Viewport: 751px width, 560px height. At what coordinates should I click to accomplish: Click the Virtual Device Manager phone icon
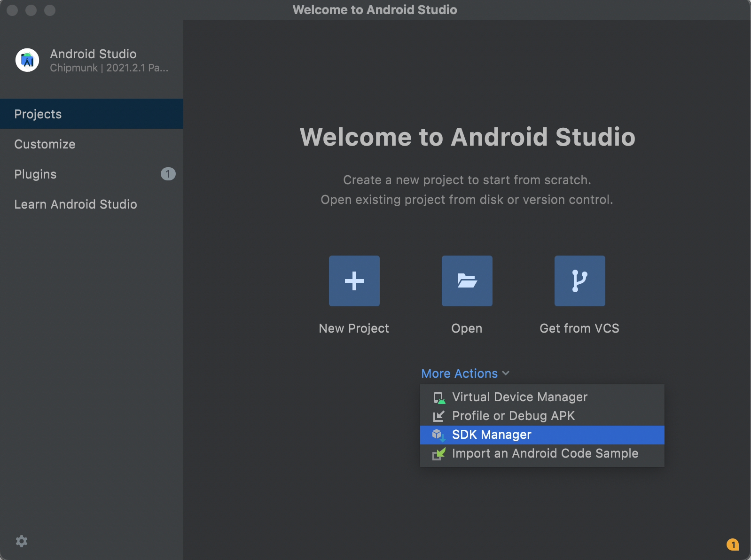point(439,397)
